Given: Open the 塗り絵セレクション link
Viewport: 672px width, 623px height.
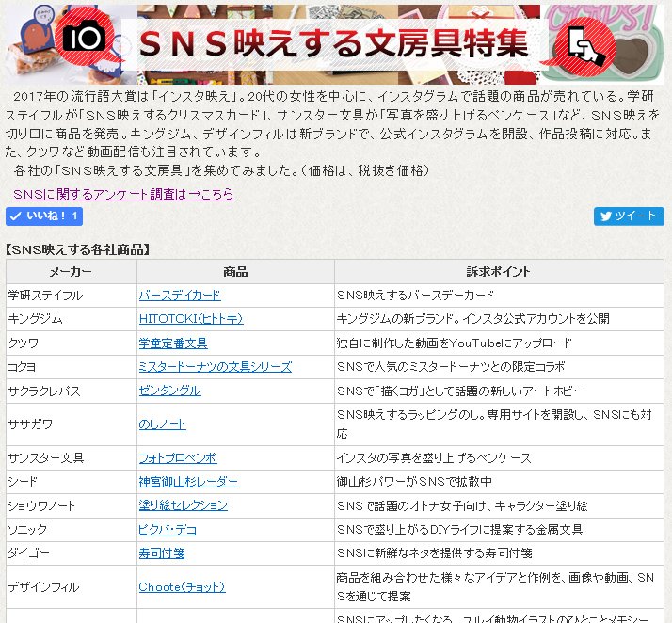Looking at the screenshot, I should coord(183,505).
